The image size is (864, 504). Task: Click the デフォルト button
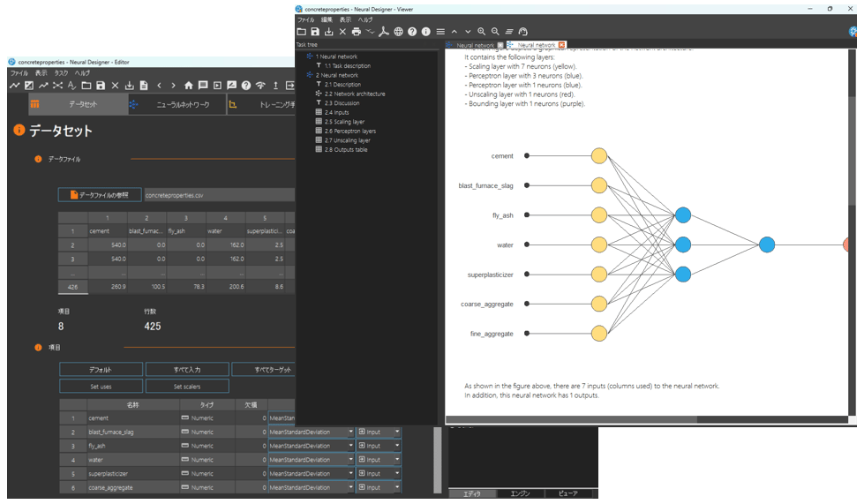point(101,369)
